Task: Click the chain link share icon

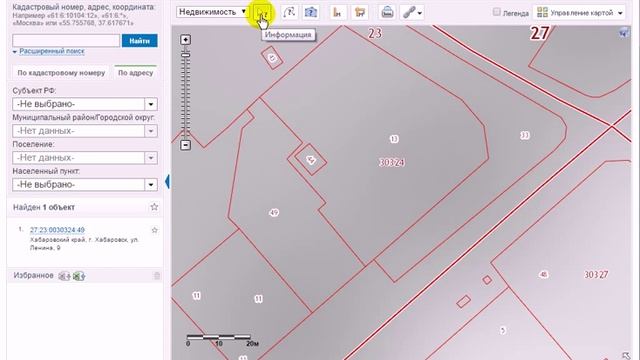Action: click(x=409, y=13)
